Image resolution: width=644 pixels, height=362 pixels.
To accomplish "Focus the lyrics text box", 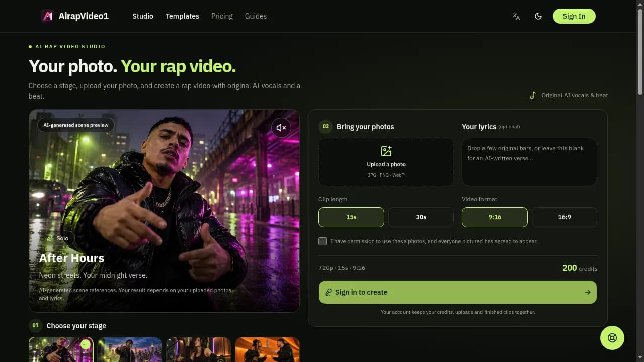I will pyautogui.click(x=529, y=162).
